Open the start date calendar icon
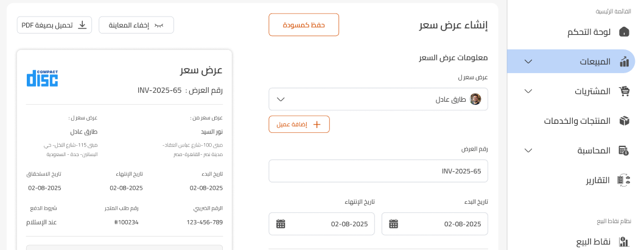The image size is (644, 250). pyautogui.click(x=393, y=224)
